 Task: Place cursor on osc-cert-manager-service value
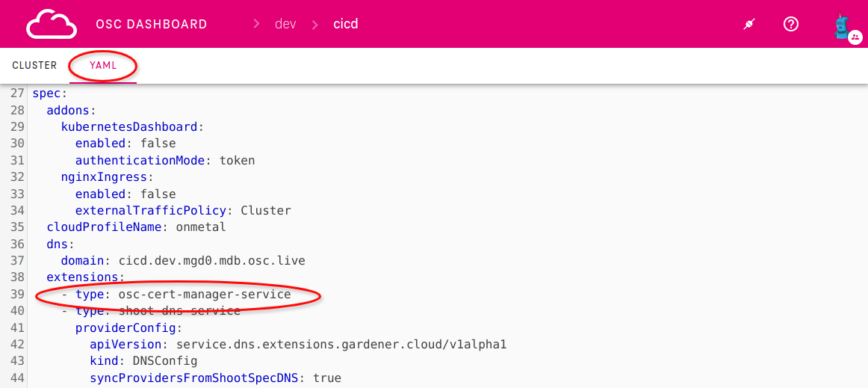point(205,294)
